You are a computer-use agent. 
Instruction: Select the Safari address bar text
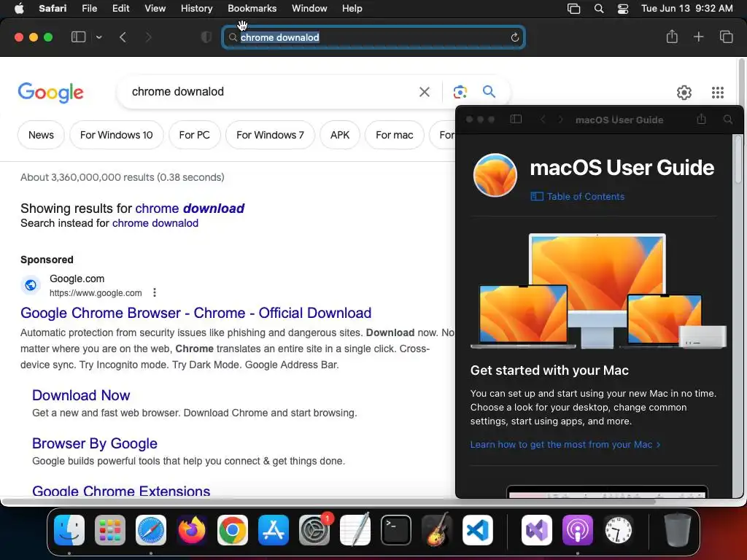tap(279, 37)
